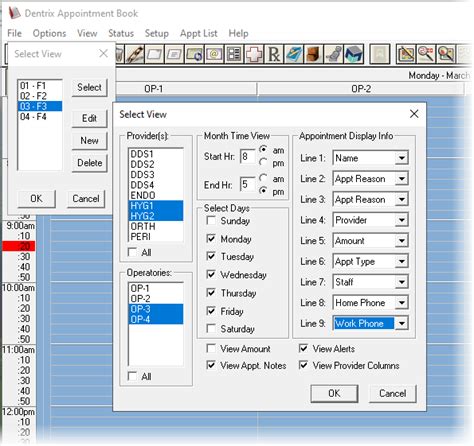
Task: Check the Sunday checkbox
Action: point(211,220)
